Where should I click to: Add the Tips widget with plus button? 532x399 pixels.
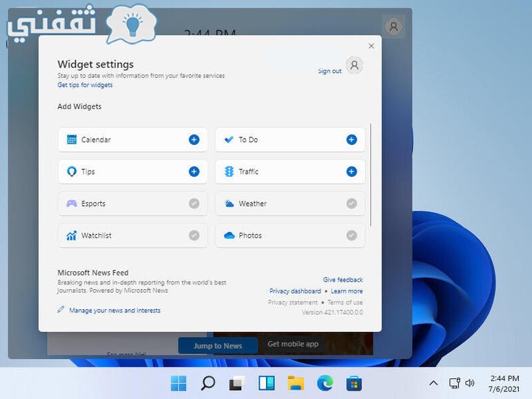point(194,171)
